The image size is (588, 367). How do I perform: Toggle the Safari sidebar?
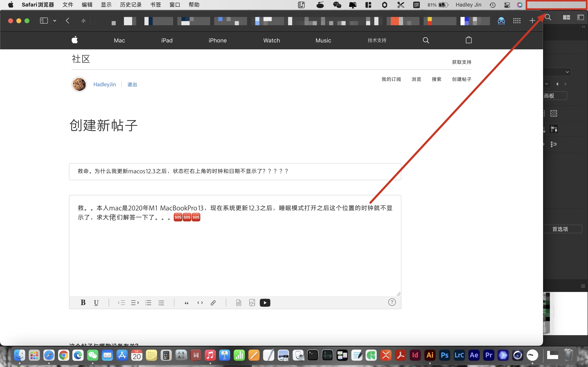[44, 21]
